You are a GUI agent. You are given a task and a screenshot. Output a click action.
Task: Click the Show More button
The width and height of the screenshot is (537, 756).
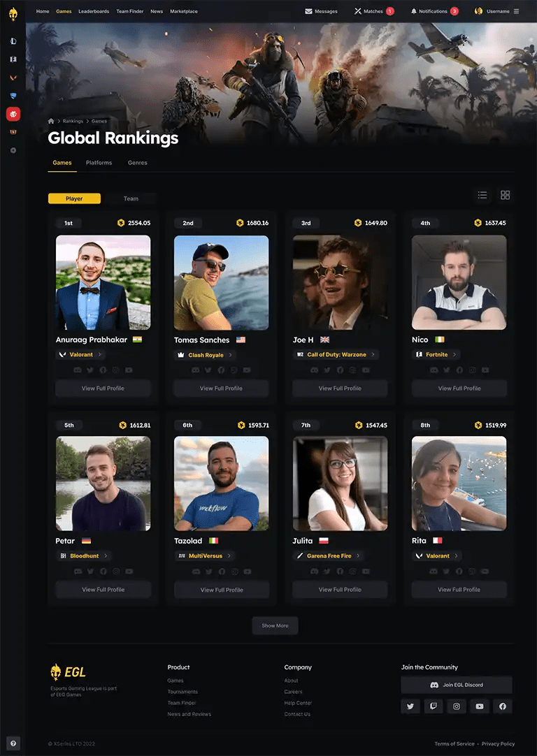(275, 625)
